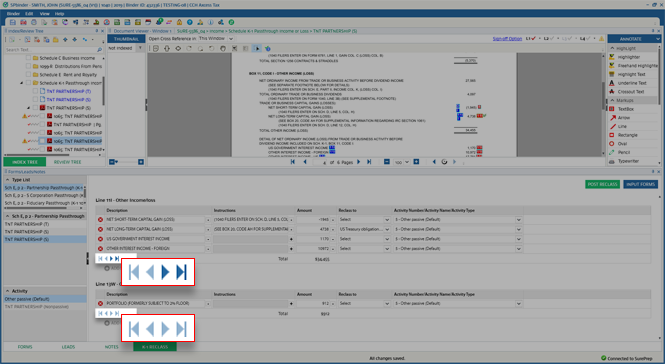
Task: Toggle the L4 sign-off checkmark
Action: tap(589, 39)
